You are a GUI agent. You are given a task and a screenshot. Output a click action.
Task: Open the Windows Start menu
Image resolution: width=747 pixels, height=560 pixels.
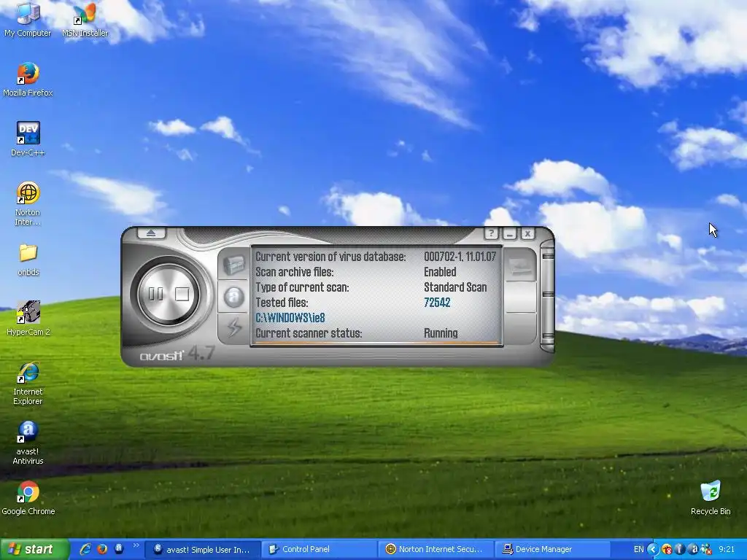(x=35, y=550)
